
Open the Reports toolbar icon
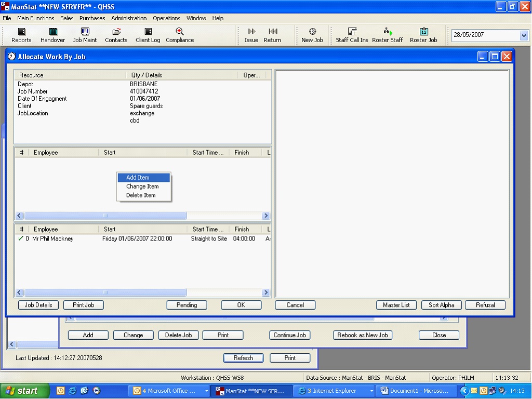pyautogui.click(x=21, y=32)
